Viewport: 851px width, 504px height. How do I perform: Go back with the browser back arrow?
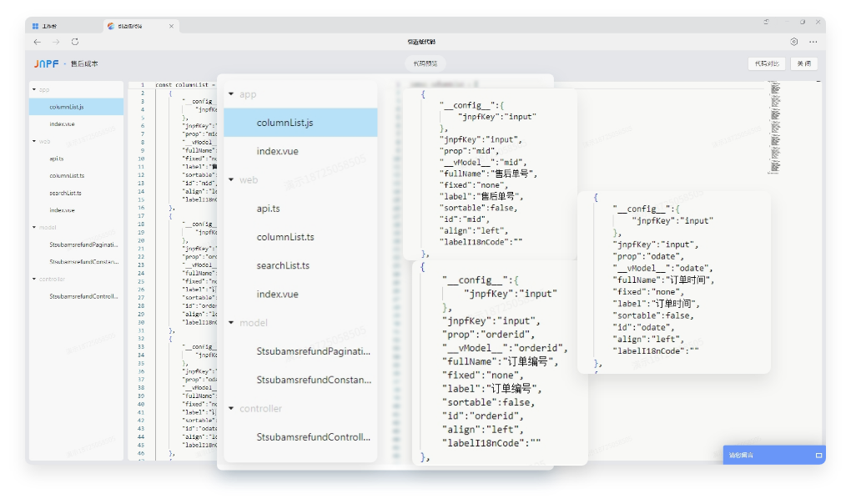coord(37,42)
